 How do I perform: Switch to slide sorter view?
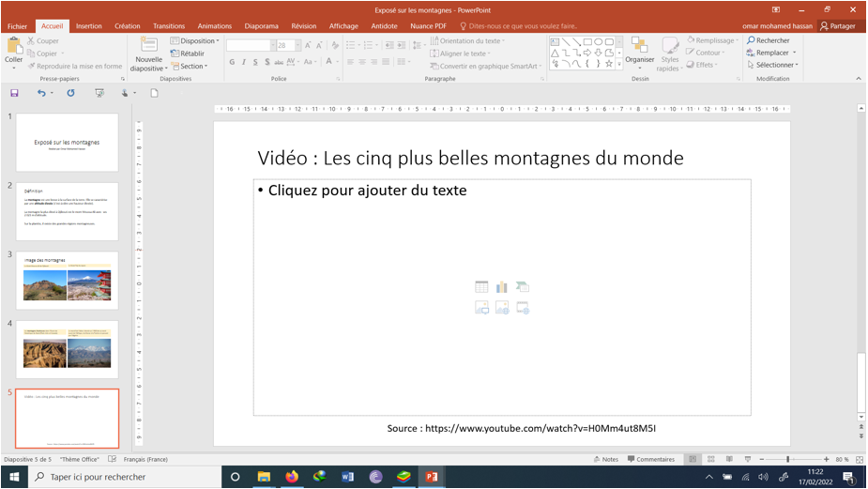click(711, 459)
